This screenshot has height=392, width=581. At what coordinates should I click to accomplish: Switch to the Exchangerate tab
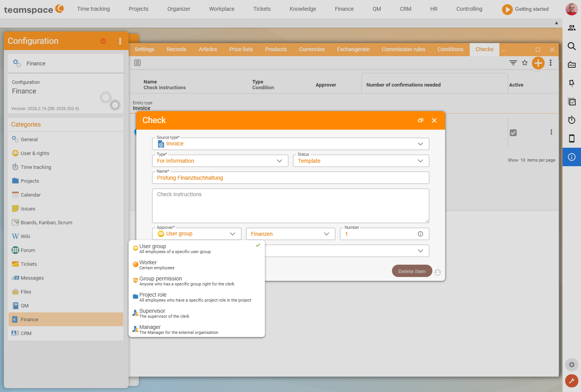coord(353,49)
